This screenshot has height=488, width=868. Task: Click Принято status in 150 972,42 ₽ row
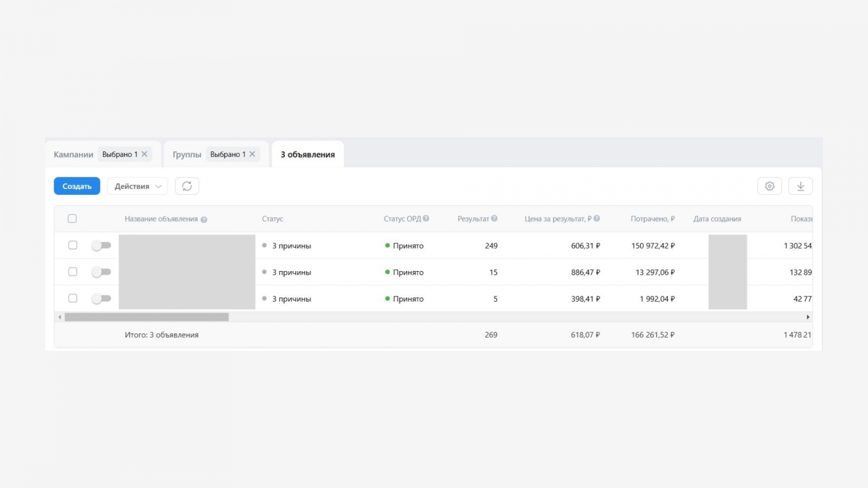tap(408, 246)
